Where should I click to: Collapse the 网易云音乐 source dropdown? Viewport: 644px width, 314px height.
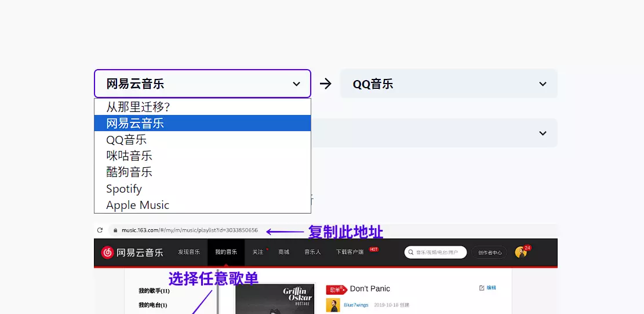pyautogui.click(x=296, y=84)
